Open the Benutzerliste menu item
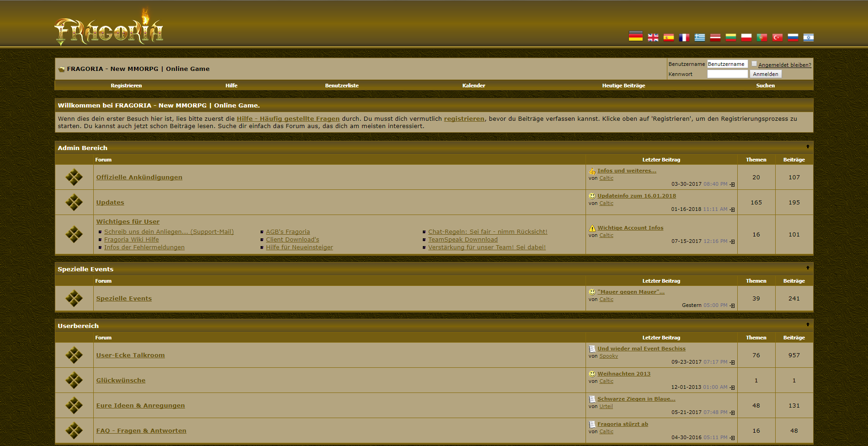Screen dimensions: 868x446 342,86
